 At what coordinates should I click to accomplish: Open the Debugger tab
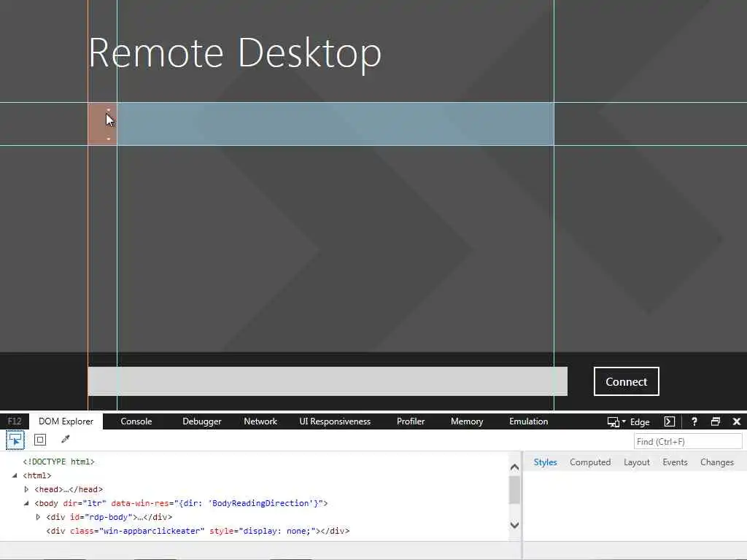[x=201, y=421]
